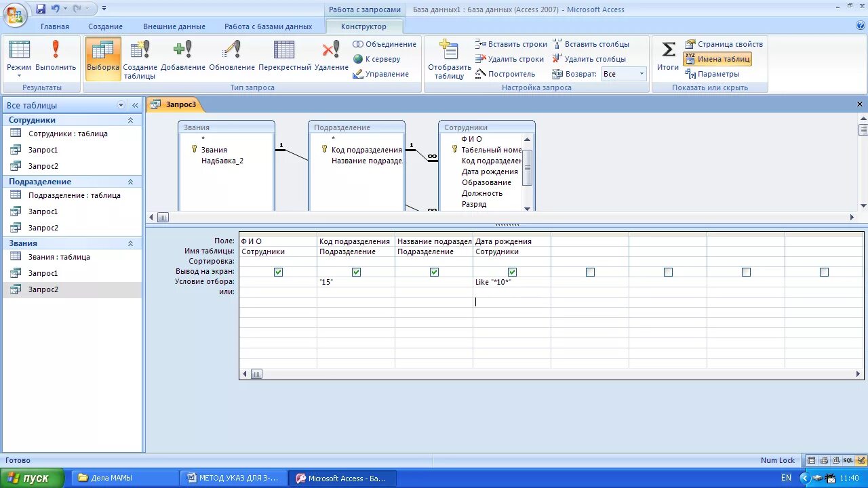The width and height of the screenshot is (868, 488).
Task: Click Удалить столбцы
Action: [x=589, y=59]
